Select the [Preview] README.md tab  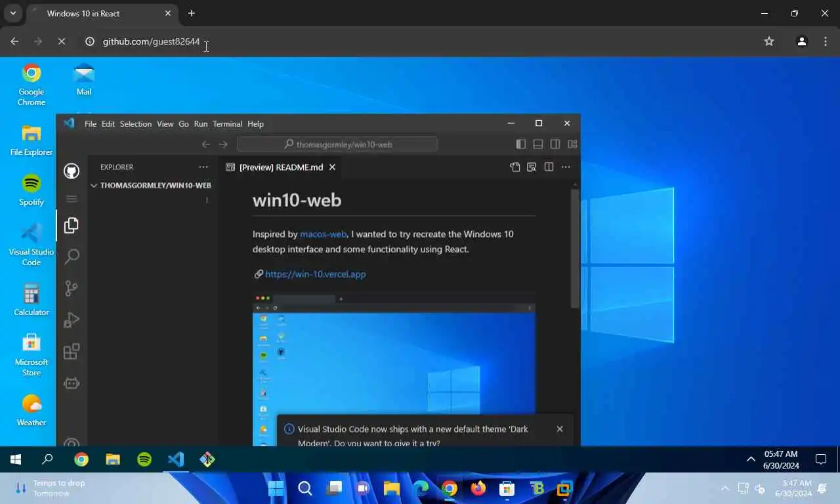(281, 167)
